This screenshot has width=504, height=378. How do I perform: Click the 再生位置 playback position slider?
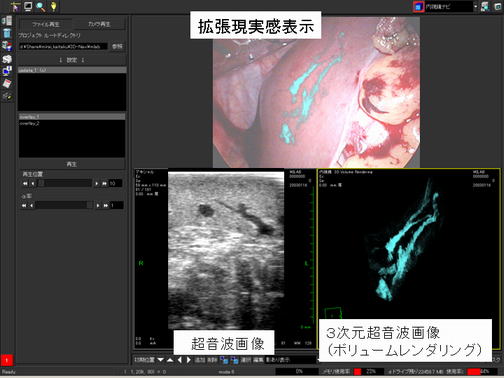click(65, 183)
